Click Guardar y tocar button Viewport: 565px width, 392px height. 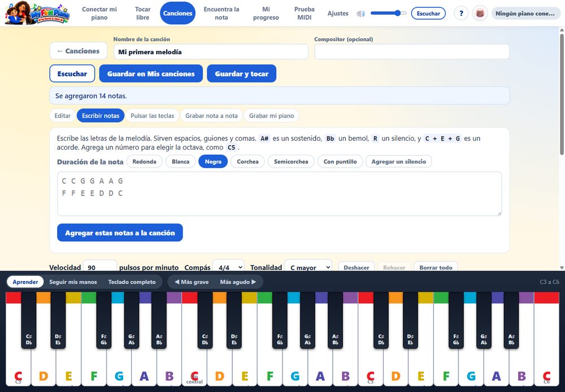pyautogui.click(x=241, y=73)
